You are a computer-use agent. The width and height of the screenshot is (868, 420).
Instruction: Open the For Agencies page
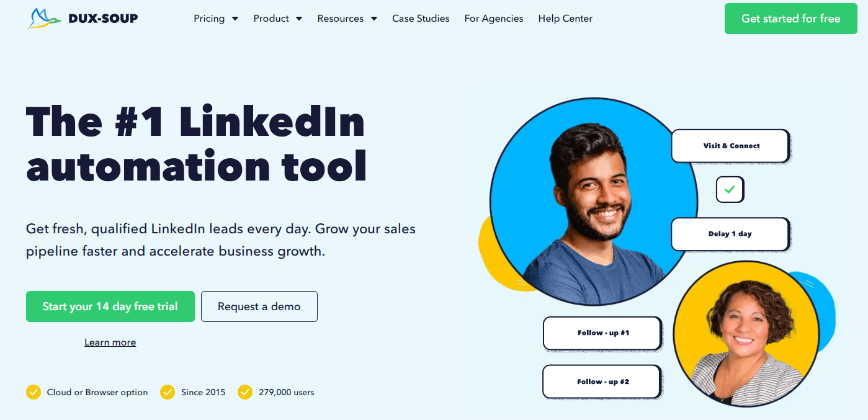[494, 19]
